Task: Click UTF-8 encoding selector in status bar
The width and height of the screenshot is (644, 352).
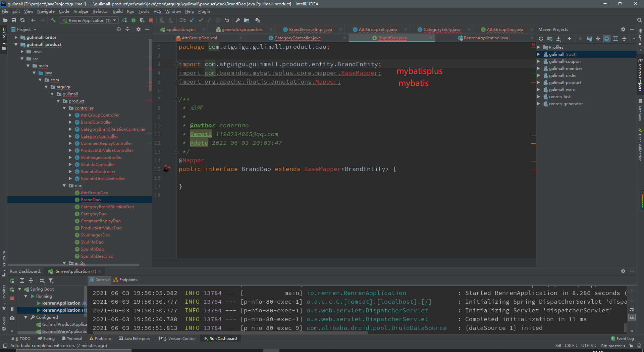Action: [x=589, y=346]
